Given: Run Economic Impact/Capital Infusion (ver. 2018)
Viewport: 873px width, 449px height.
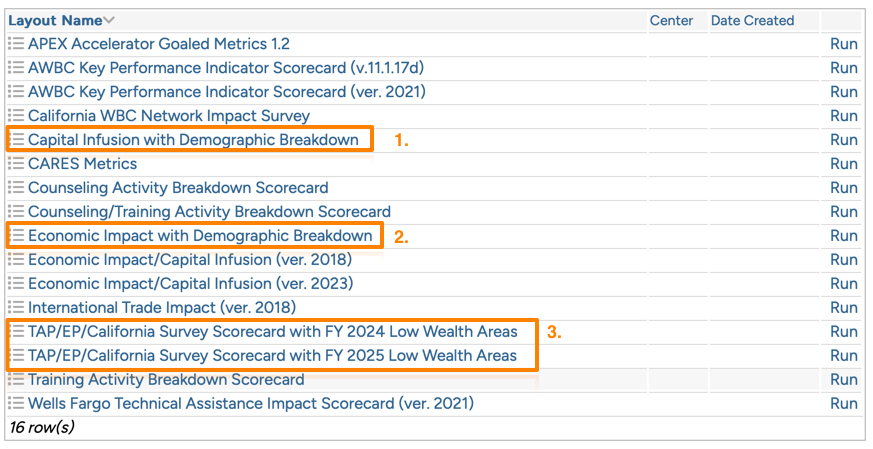Looking at the screenshot, I should pos(844,260).
